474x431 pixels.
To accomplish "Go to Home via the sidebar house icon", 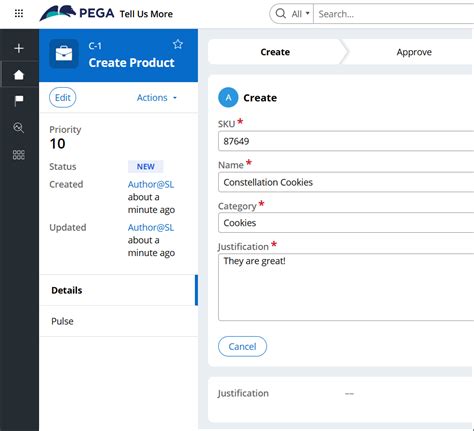I will click(x=19, y=75).
